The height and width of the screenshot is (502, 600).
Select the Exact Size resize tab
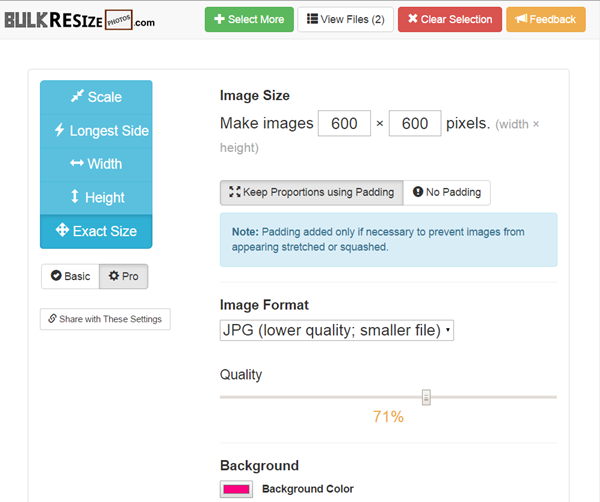(96, 231)
